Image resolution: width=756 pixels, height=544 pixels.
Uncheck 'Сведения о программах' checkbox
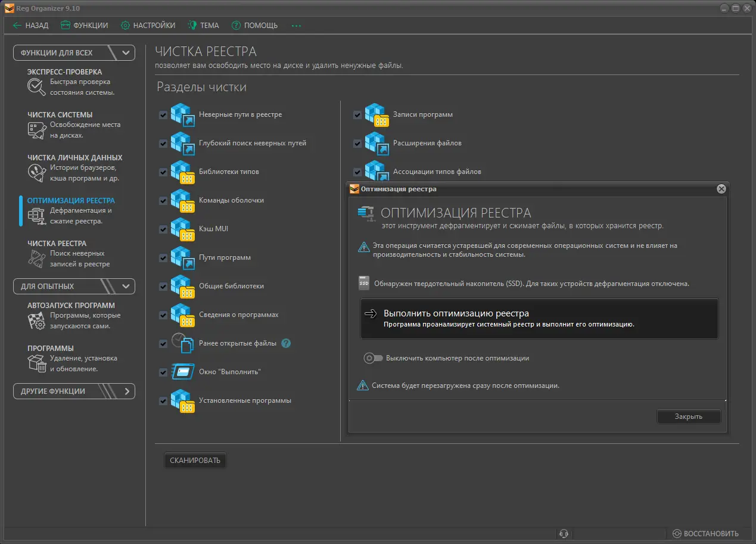click(163, 315)
